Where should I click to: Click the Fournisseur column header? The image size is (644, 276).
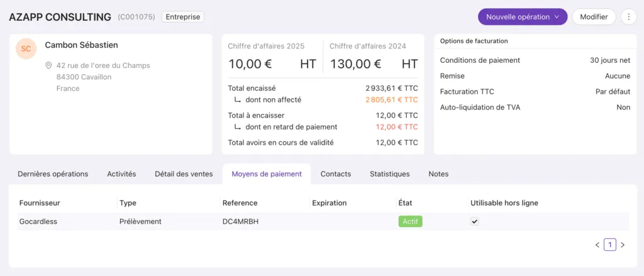[40, 203]
